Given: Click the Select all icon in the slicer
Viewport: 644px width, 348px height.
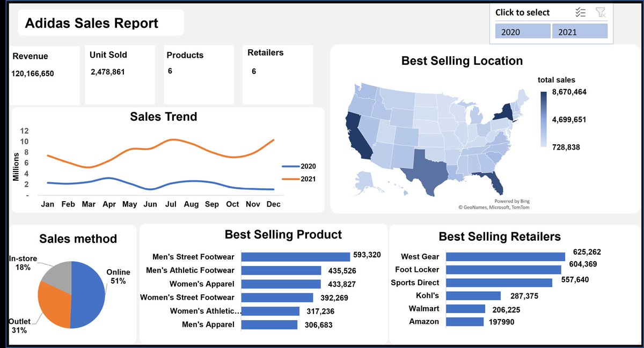Looking at the screenshot, I should (x=580, y=12).
